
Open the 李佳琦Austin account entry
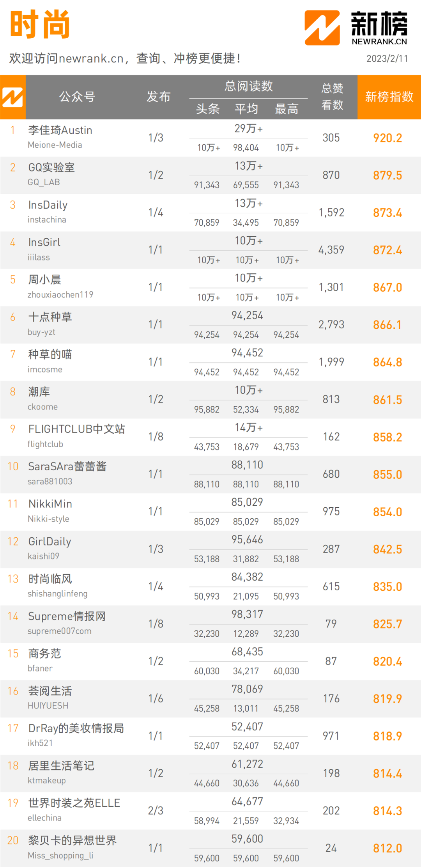coord(60,130)
